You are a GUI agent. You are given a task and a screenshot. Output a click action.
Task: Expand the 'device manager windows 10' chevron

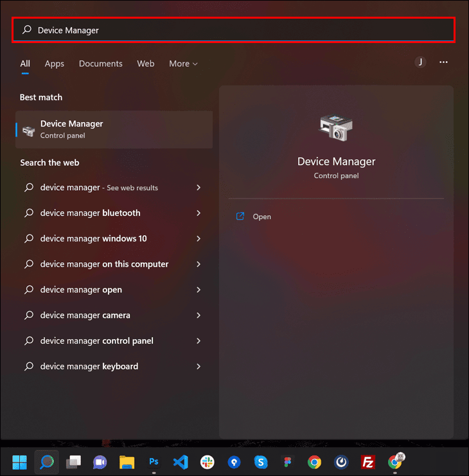point(199,238)
